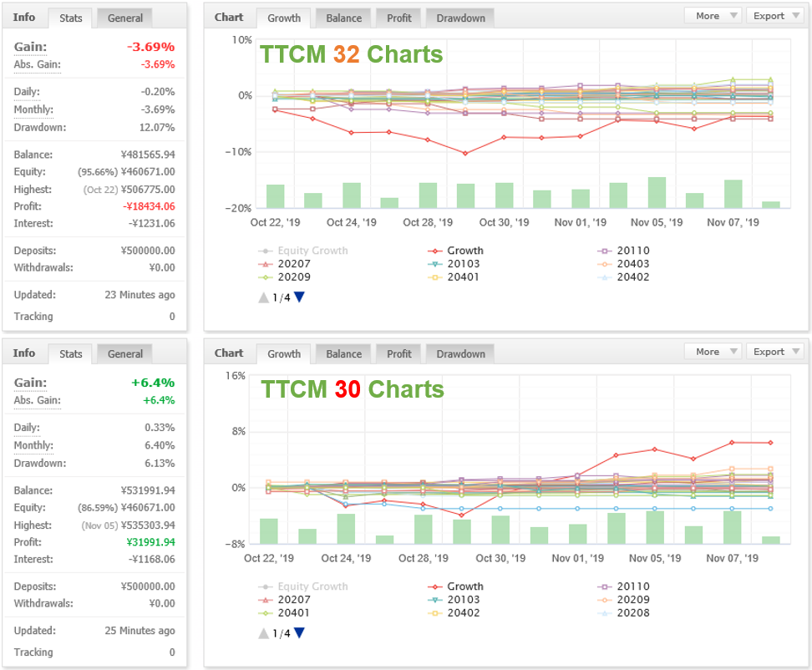Open the Export dropdown of top chart
Screen dimensions: 812x670
774,16
